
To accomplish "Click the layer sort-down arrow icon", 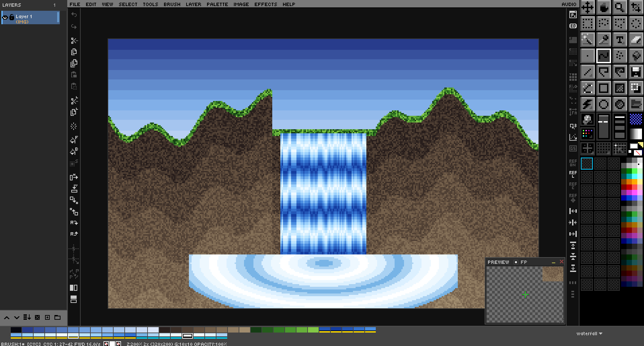I will tap(27, 317).
